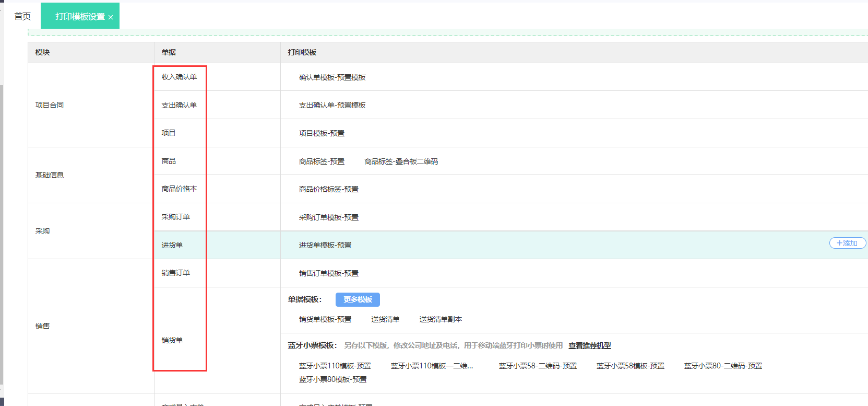The width and height of the screenshot is (868, 406).
Task: Open the 查看推荐机型 link
Action: 589,345
